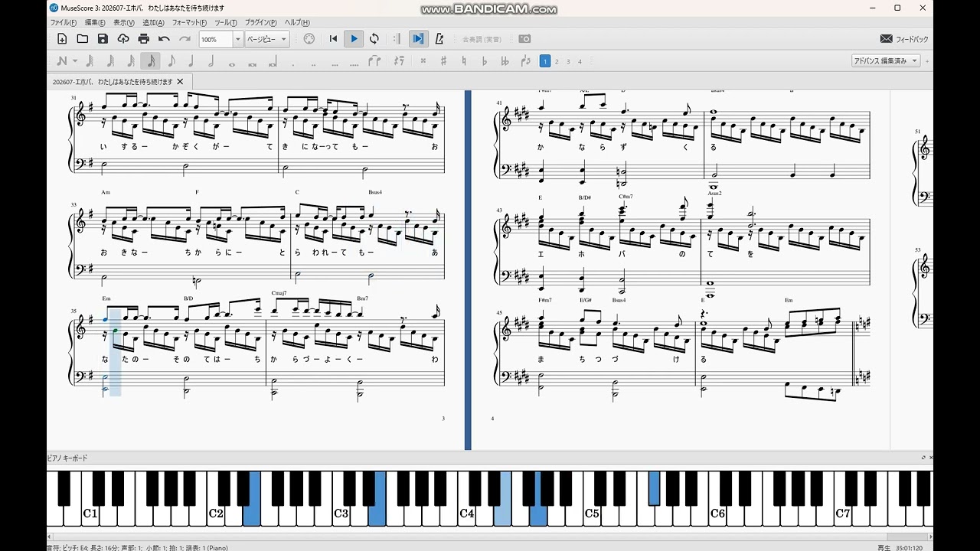980x551 pixels.
Task: Create a new score with New Score icon
Action: (x=62, y=39)
